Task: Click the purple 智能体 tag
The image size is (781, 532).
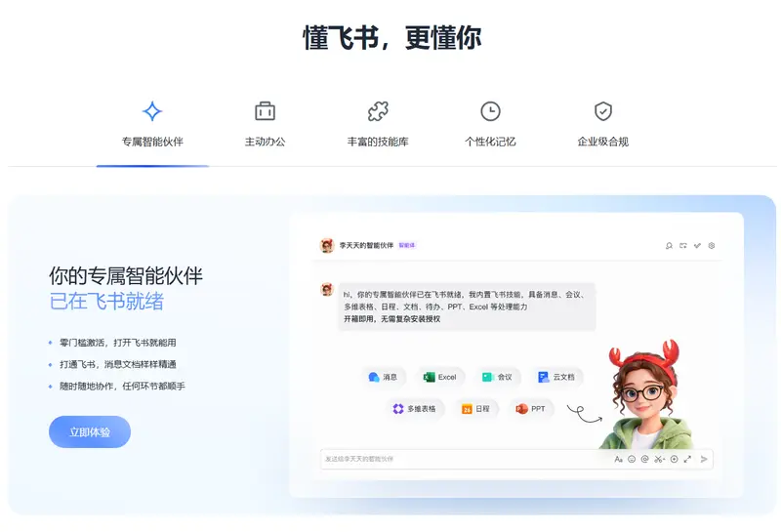Action: (x=407, y=245)
